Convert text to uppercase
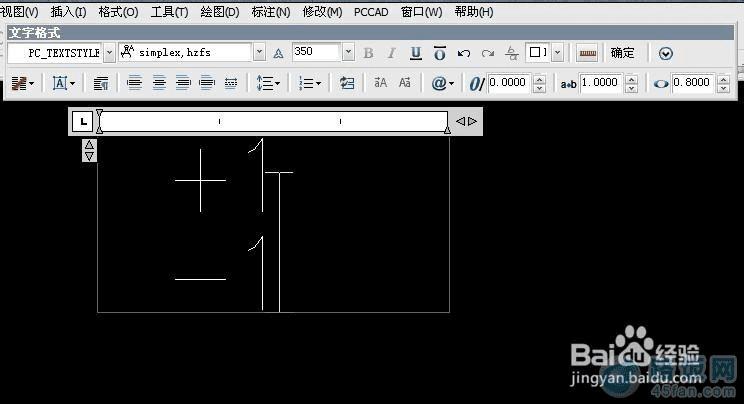Image resolution: width=744 pixels, height=404 pixels. click(x=380, y=83)
